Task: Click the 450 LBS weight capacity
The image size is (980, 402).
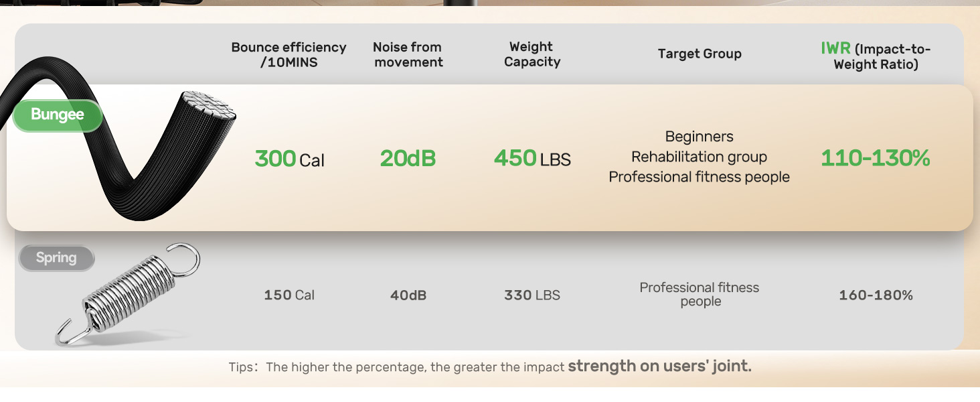Action: (532, 159)
